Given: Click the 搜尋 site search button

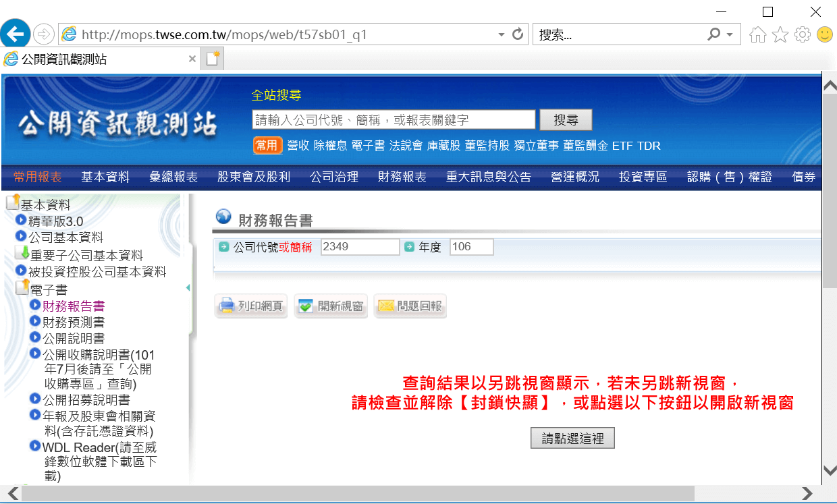Looking at the screenshot, I should (x=566, y=120).
